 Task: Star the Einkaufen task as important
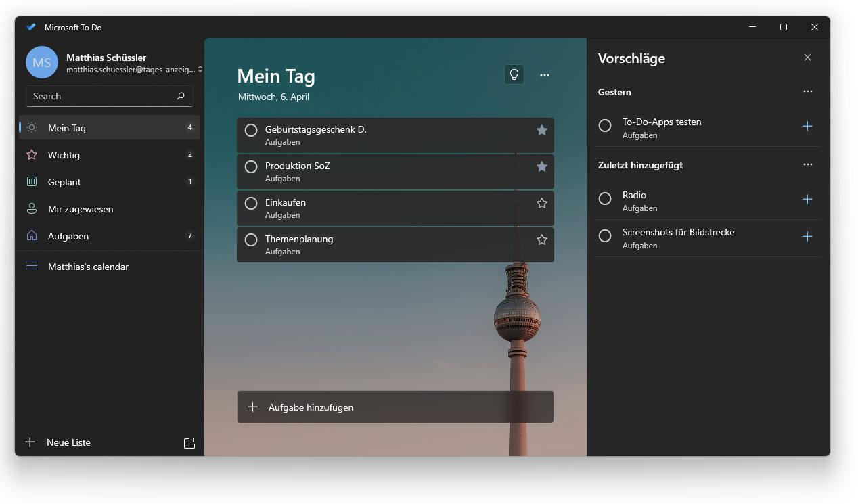pyautogui.click(x=541, y=203)
